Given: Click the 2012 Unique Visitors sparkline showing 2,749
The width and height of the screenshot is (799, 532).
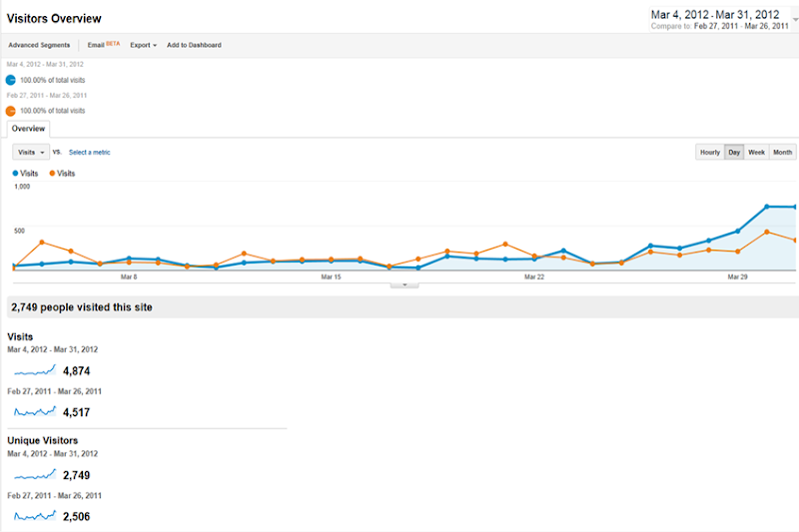Looking at the screenshot, I should [35, 475].
